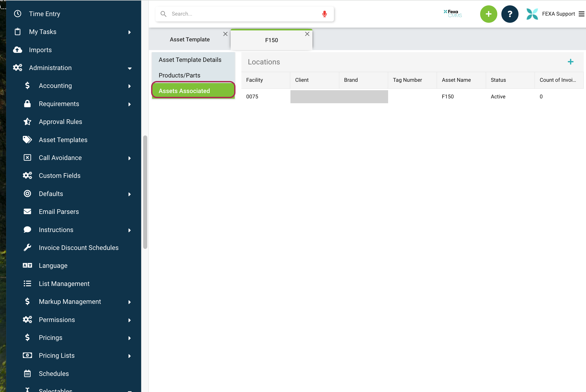Click the Pricings dollar icon

pyautogui.click(x=27, y=338)
